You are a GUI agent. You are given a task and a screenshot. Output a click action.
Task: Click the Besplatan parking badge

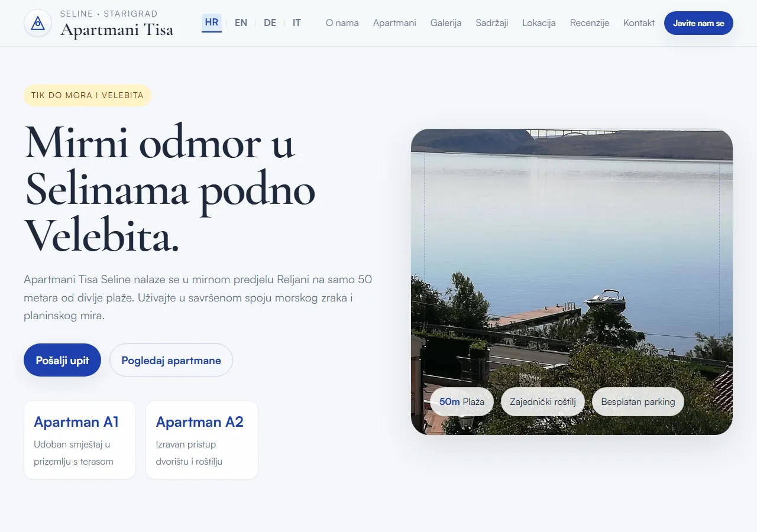pos(638,402)
